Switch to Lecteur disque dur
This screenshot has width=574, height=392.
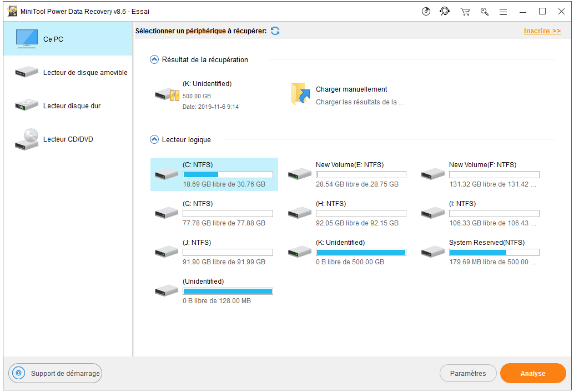pos(68,105)
